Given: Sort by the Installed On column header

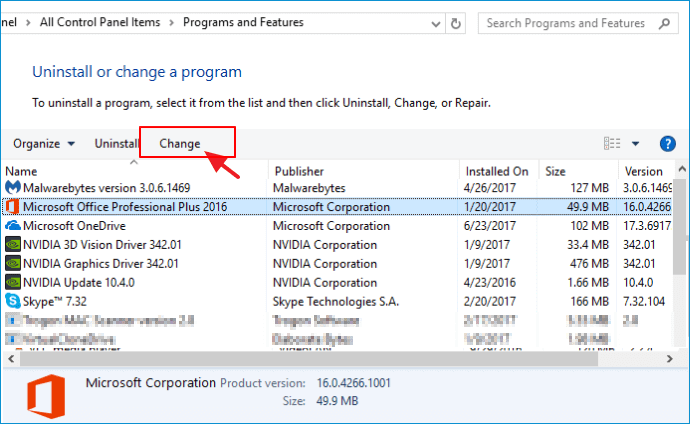Looking at the screenshot, I should click(499, 171).
